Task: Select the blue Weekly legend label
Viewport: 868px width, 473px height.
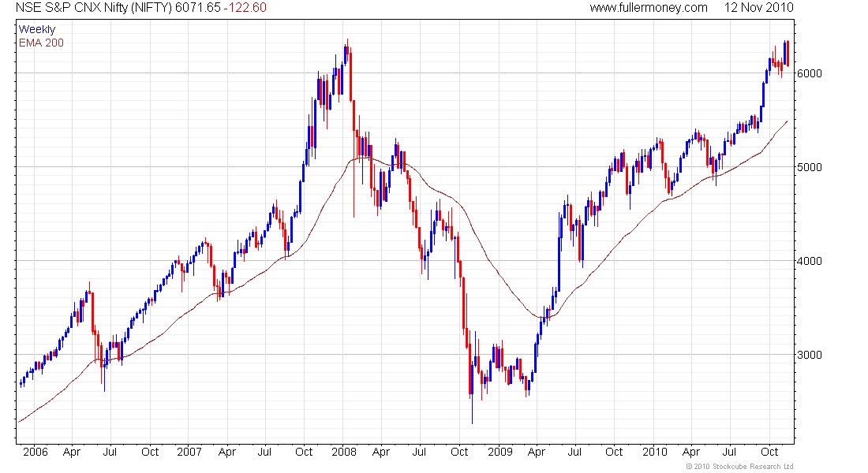Action: 37,29
